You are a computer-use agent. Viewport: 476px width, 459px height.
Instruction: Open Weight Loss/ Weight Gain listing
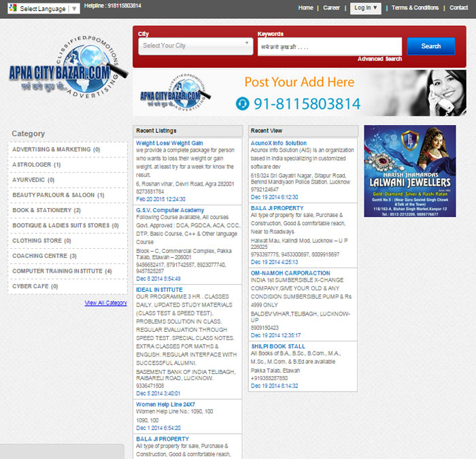tap(169, 143)
